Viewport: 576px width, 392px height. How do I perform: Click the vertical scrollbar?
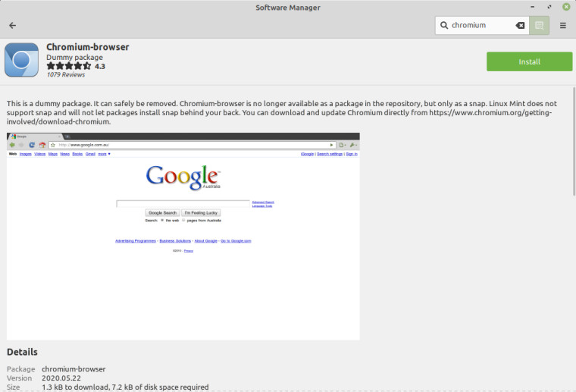coord(574,142)
